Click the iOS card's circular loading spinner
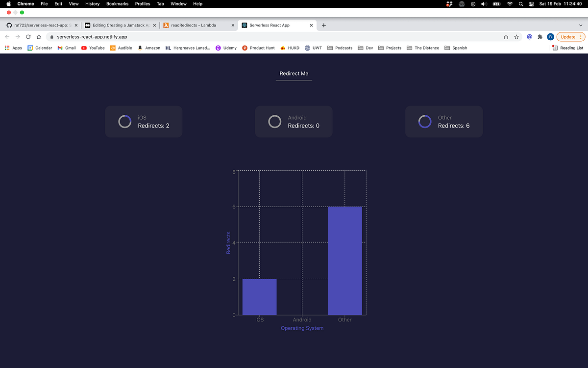Image resolution: width=588 pixels, height=368 pixels. coord(124,121)
